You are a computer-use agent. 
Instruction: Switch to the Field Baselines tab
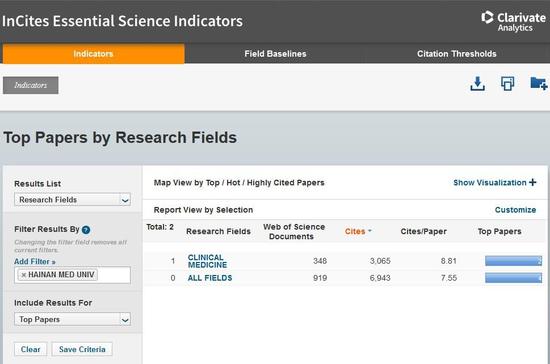tap(275, 54)
